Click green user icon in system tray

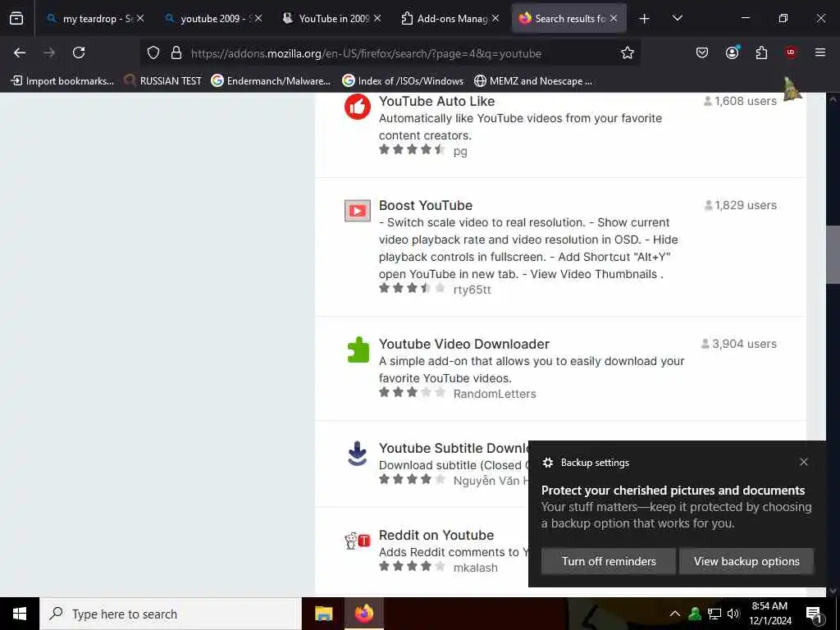pos(695,614)
